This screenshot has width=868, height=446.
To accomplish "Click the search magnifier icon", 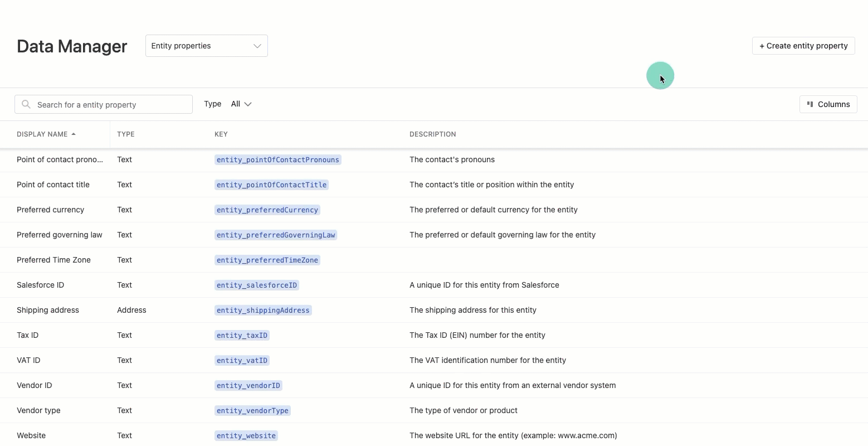I will [26, 104].
